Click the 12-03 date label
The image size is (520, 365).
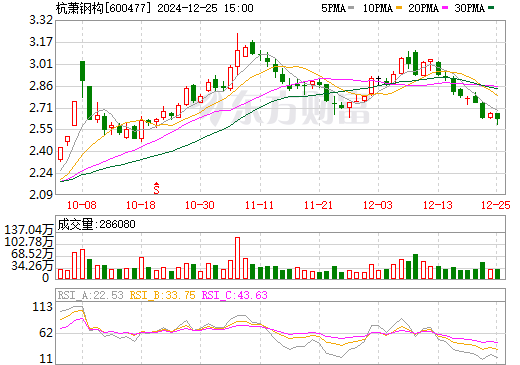[x=378, y=205]
